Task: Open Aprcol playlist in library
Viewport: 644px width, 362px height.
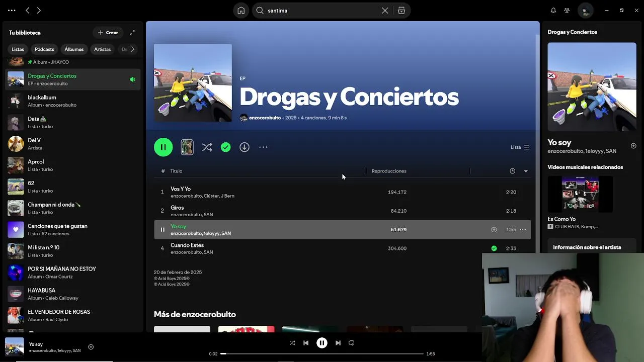Action: 73,165
